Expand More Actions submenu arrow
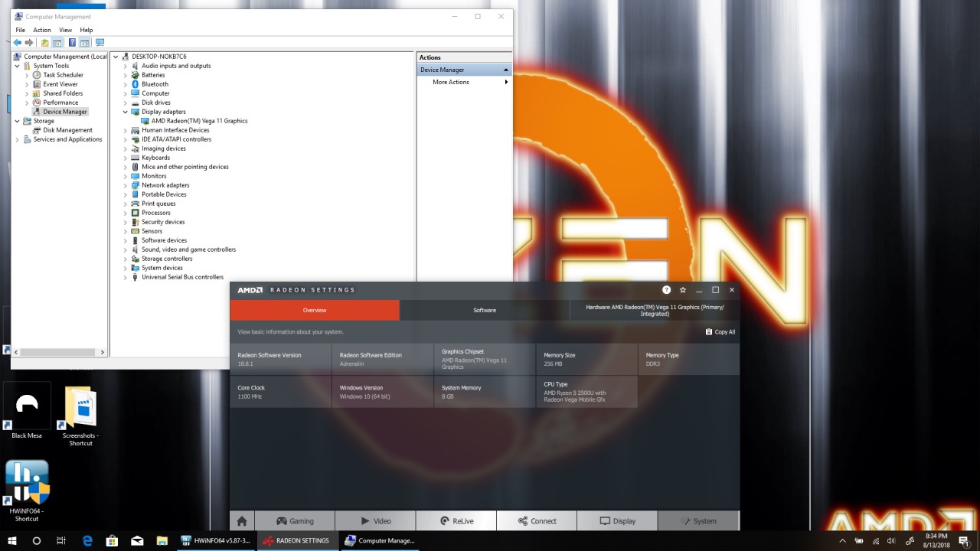 point(505,82)
